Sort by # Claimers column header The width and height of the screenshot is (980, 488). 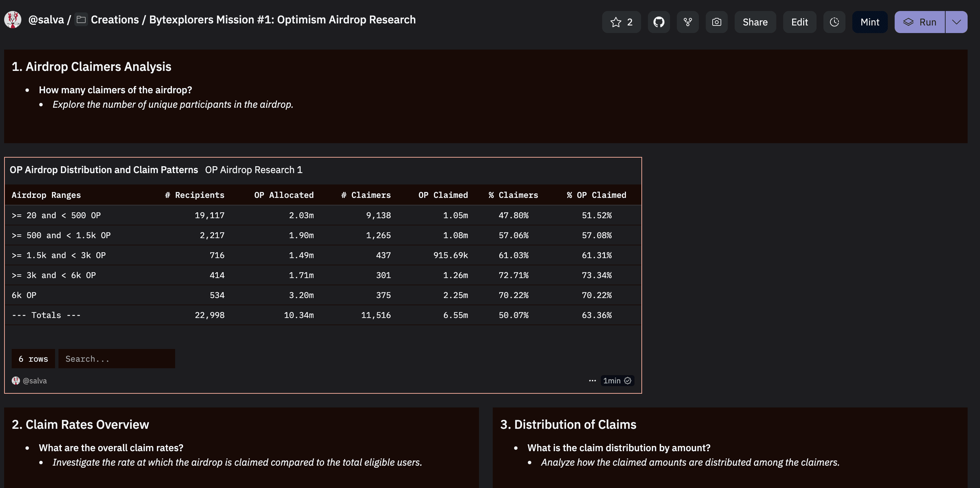366,195
